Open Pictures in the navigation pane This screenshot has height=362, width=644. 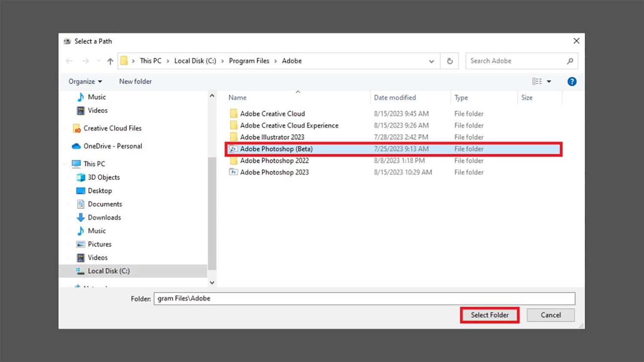point(100,244)
